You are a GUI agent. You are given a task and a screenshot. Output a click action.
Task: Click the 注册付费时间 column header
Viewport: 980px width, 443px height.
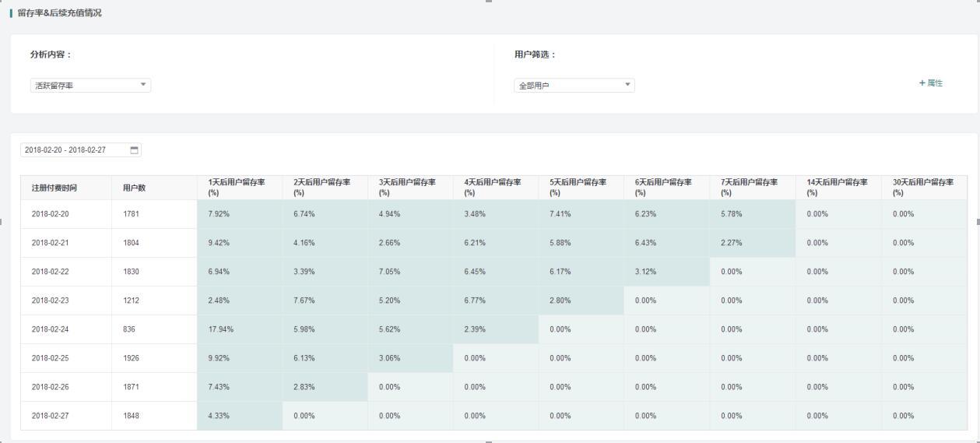[x=54, y=188]
